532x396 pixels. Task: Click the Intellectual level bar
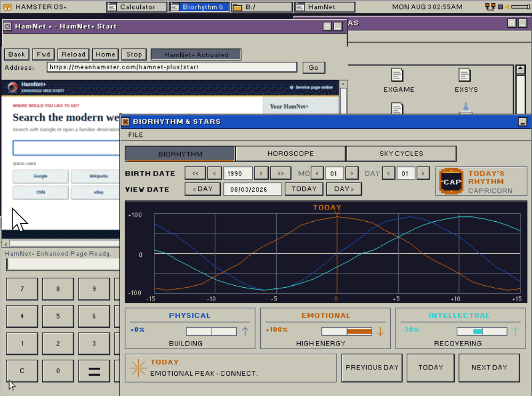(x=482, y=331)
